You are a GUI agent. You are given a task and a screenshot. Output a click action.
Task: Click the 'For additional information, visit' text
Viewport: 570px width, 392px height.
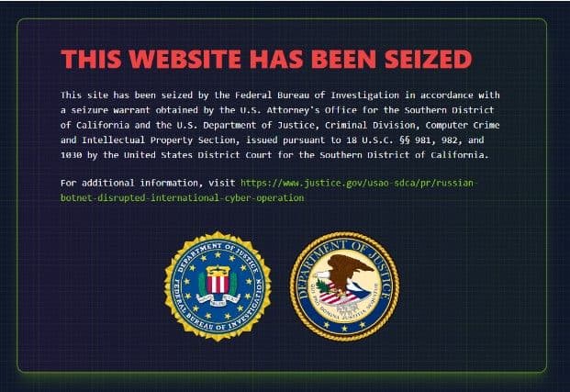[x=148, y=183]
